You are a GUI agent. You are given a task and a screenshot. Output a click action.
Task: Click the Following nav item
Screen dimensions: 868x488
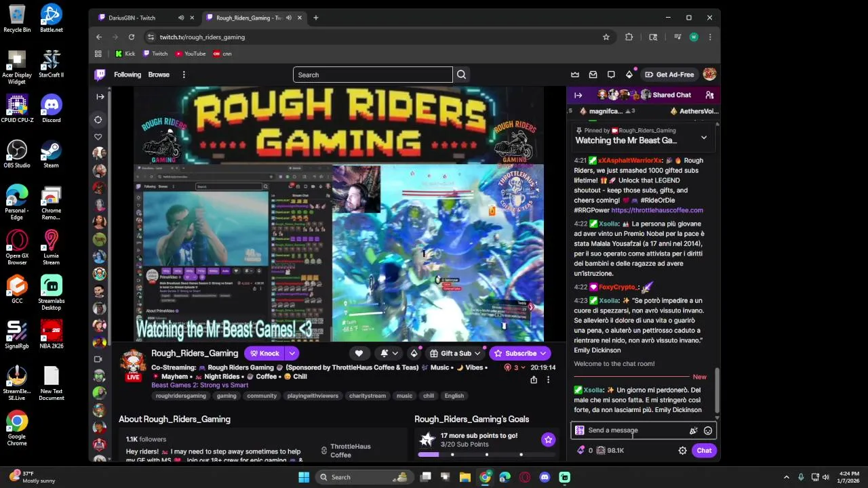click(127, 75)
